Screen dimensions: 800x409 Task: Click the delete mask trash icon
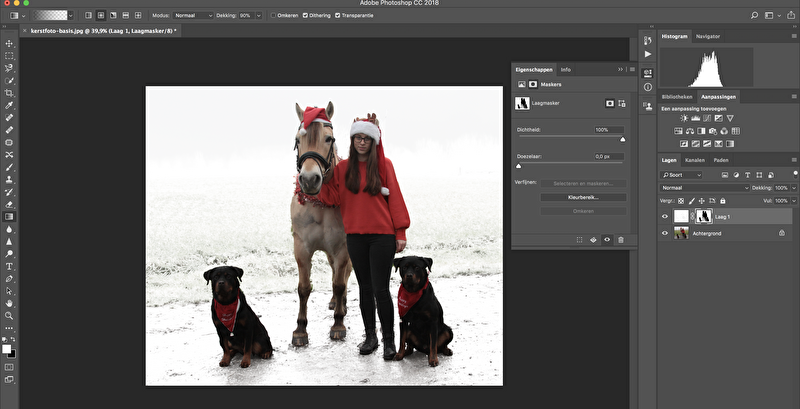tap(621, 240)
